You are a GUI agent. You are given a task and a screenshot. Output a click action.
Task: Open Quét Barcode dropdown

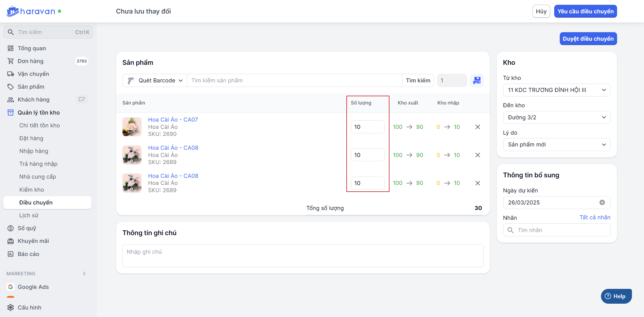click(155, 80)
